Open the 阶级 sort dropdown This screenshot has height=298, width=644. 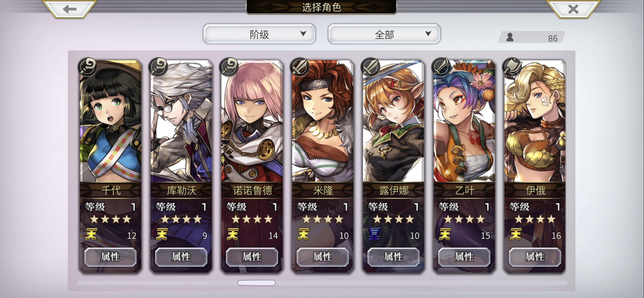point(259,34)
